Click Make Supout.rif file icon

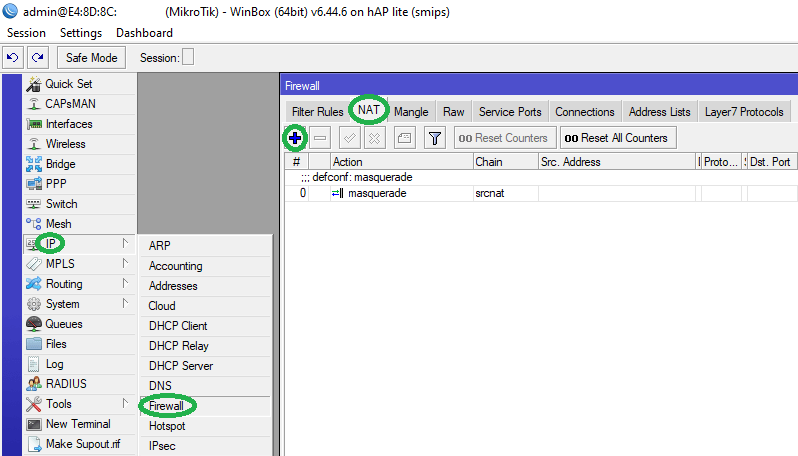coord(34,444)
